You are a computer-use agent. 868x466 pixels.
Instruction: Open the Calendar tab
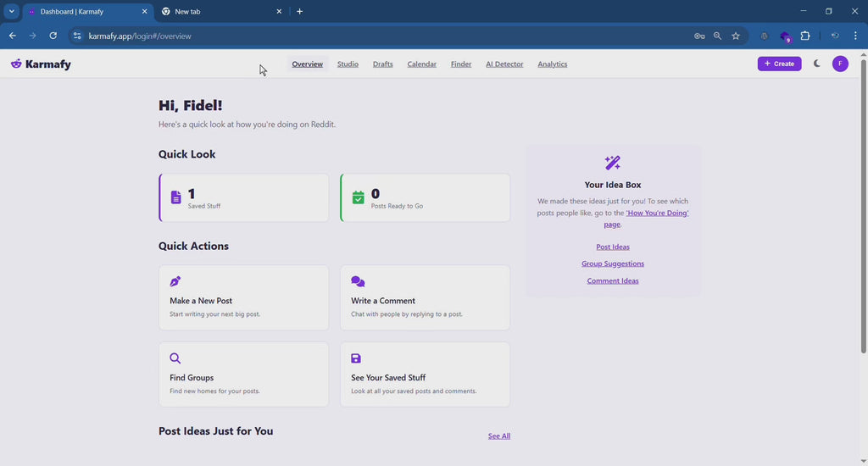coord(421,64)
